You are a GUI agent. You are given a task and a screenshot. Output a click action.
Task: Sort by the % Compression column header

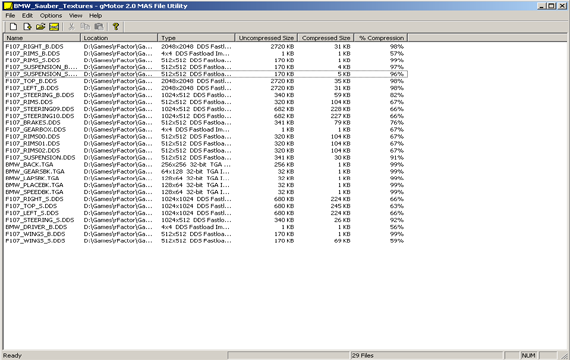tap(381, 38)
